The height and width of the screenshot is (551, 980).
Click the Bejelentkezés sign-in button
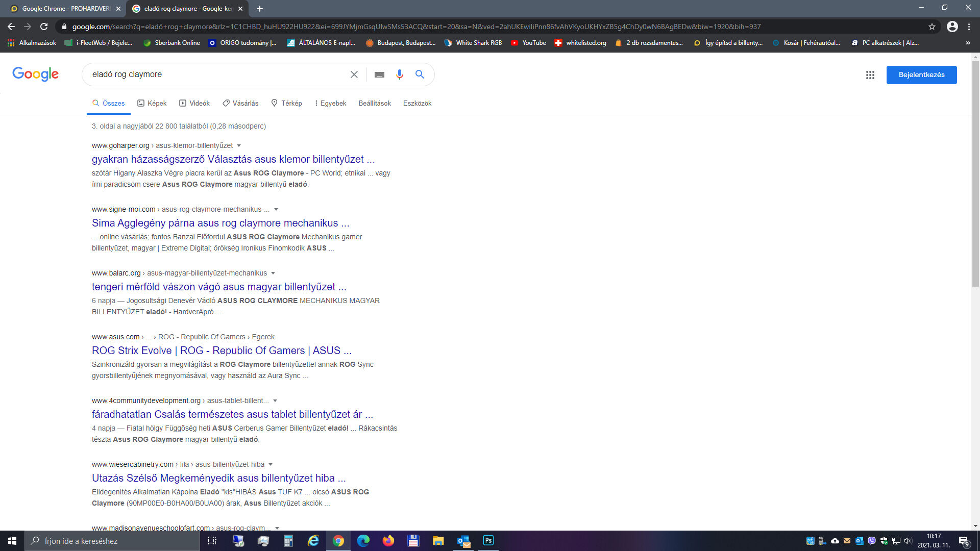pos(921,75)
